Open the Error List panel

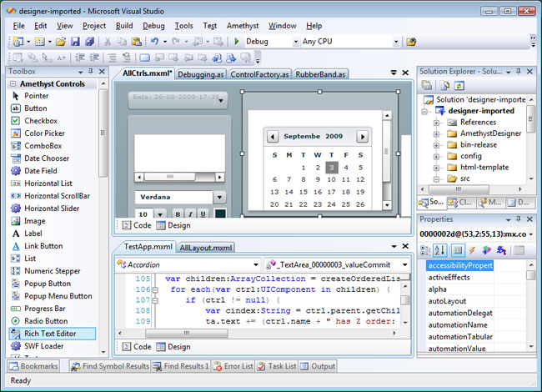pyautogui.click(x=233, y=365)
